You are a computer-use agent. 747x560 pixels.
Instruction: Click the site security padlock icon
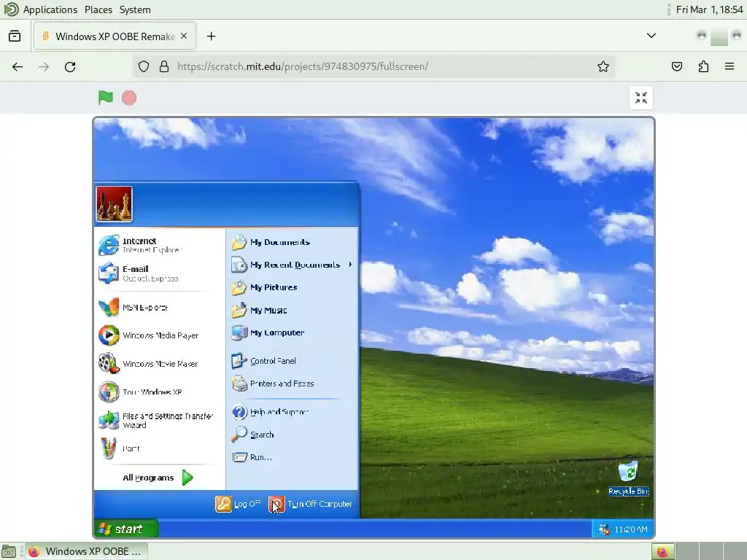click(164, 66)
